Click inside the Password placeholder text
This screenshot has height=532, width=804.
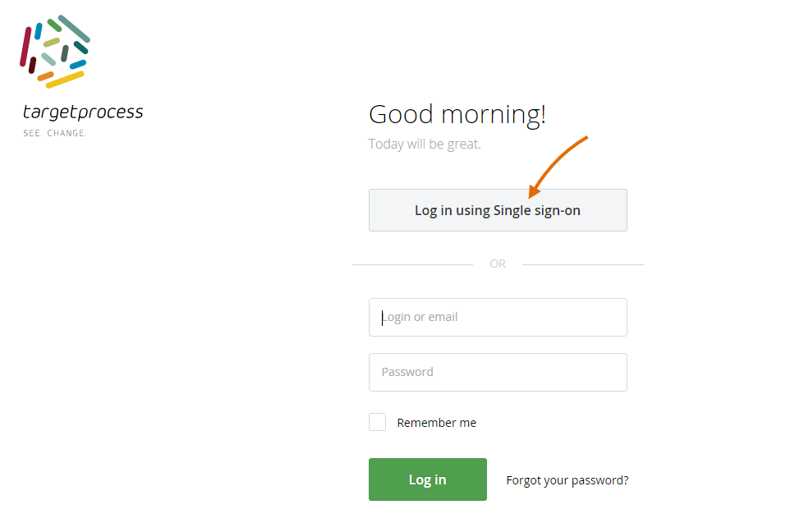tap(407, 372)
